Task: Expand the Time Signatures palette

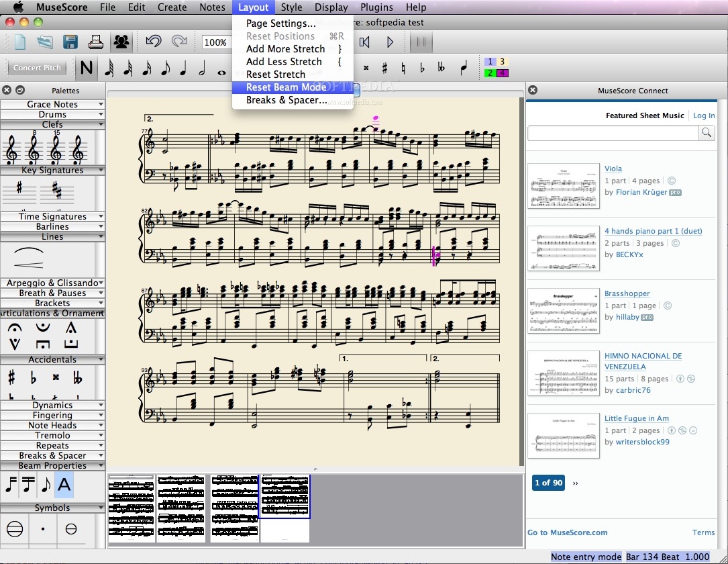Action: [x=52, y=217]
